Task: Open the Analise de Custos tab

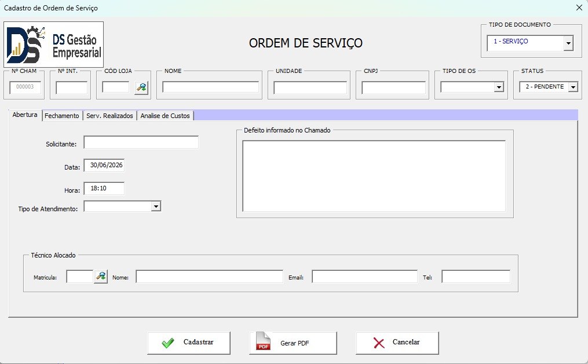Action: [x=165, y=116]
